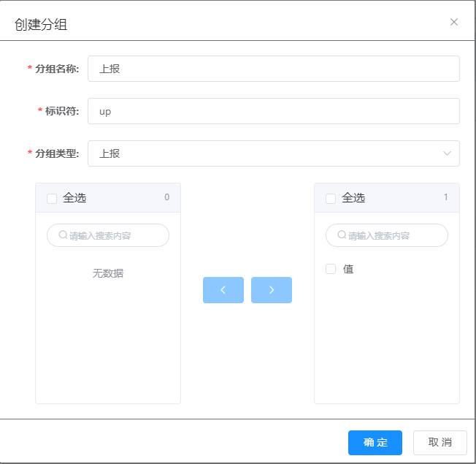Screen dimensions: 476x464
Task: Cancel with the 取消 button
Action: (x=440, y=442)
